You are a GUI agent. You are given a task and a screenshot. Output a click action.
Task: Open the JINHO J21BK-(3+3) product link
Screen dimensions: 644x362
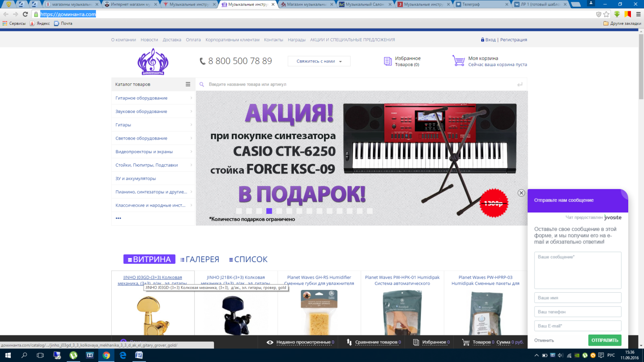(x=236, y=280)
